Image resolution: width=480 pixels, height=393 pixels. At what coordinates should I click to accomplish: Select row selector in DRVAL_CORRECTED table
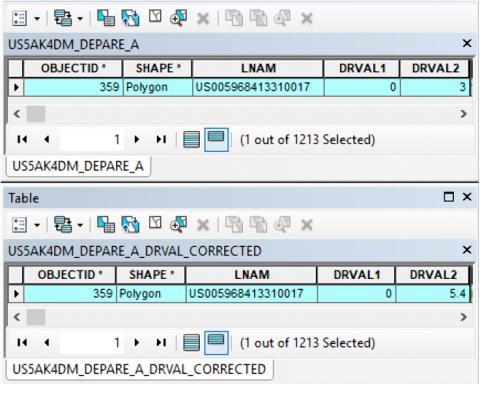tap(16, 294)
